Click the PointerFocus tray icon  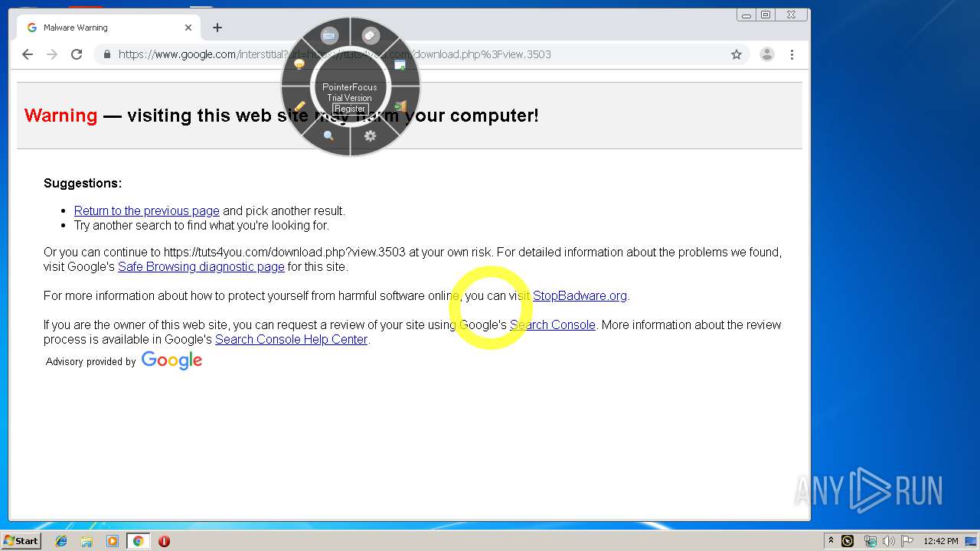tap(848, 541)
